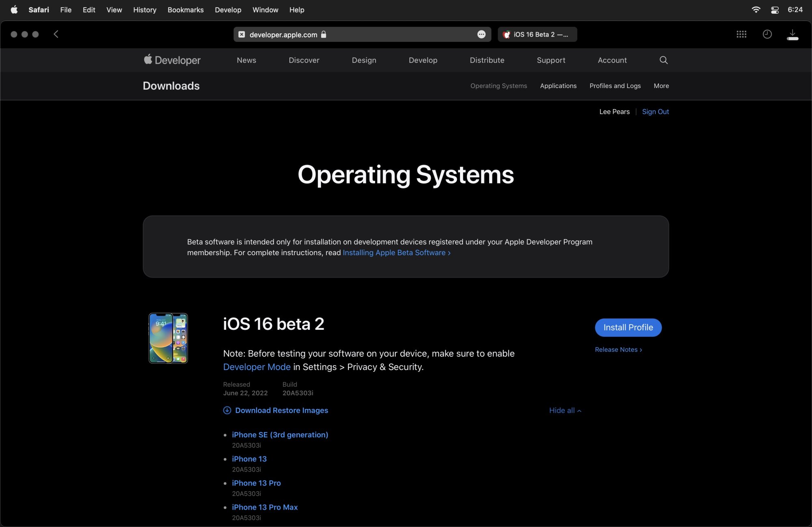Download the iPhone SE (3rd generation) image
Image resolution: width=812 pixels, height=527 pixels.
(280, 435)
